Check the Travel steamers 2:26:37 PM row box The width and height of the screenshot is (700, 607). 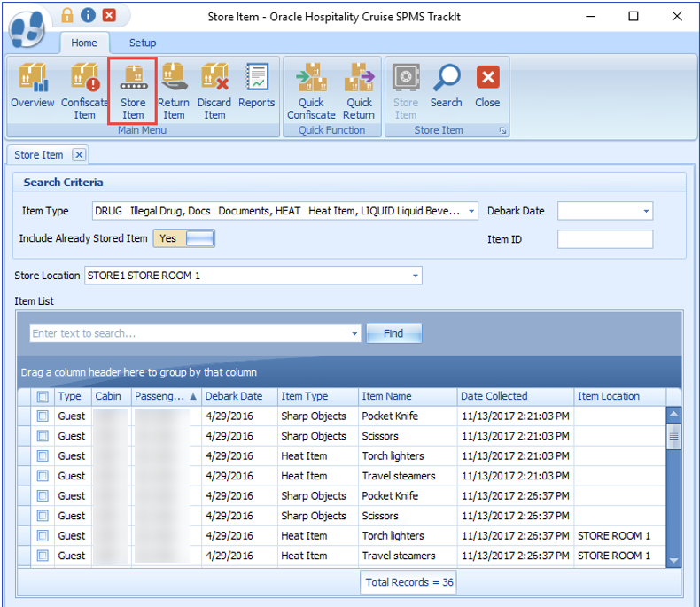(43, 556)
